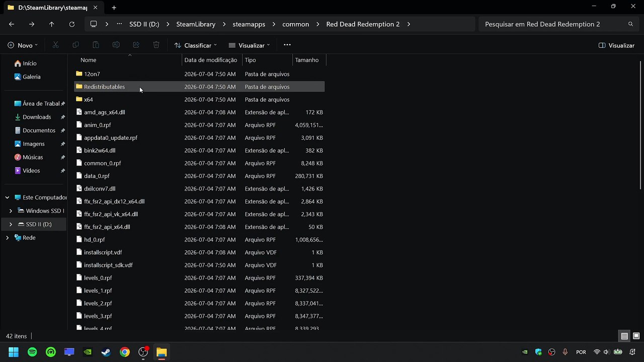Select the 12on7 folder
The image size is (644, 362).
(x=199, y=74)
